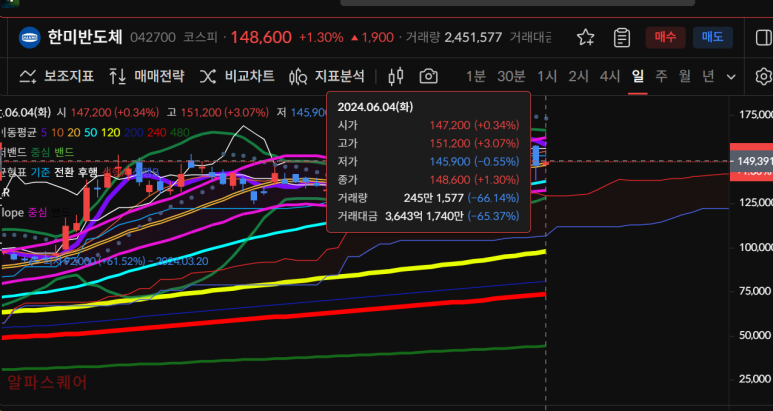Open the 매매전략 trading strategy menu
The width and height of the screenshot is (773, 411).
pyautogui.click(x=159, y=76)
